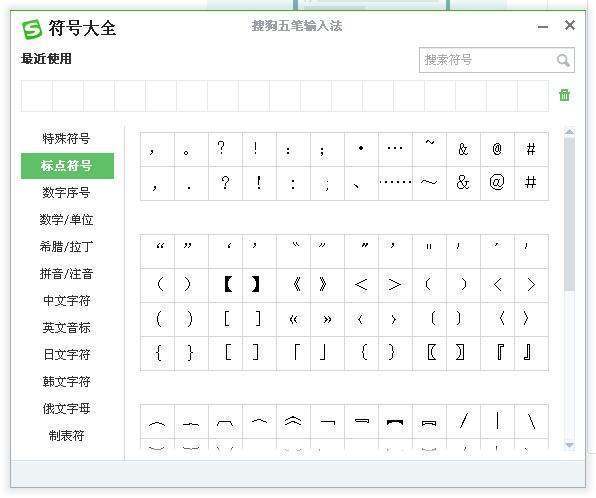The width and height of the screenshot is (596, 498).
Task: Show the 英文音标 category
Action: click(x=66, y=327)
